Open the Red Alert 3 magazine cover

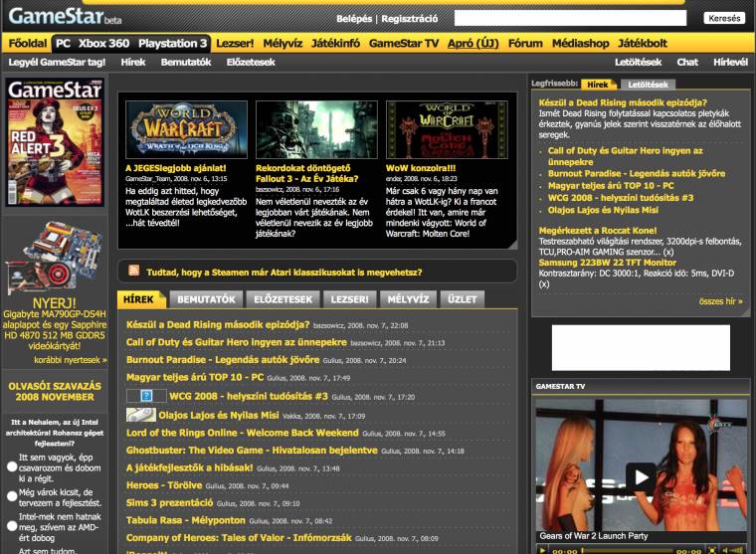pos(55,142)
